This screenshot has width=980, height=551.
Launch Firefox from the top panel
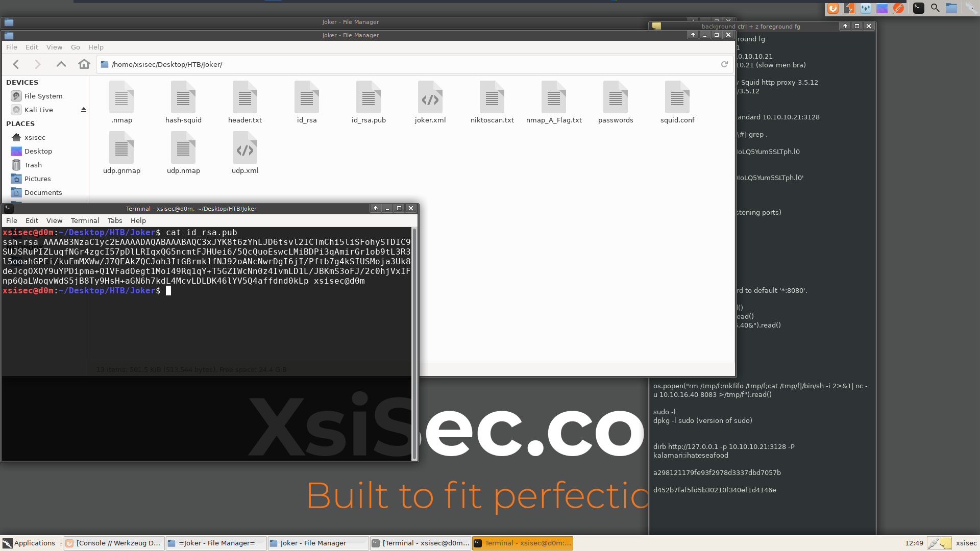point(833,8)
